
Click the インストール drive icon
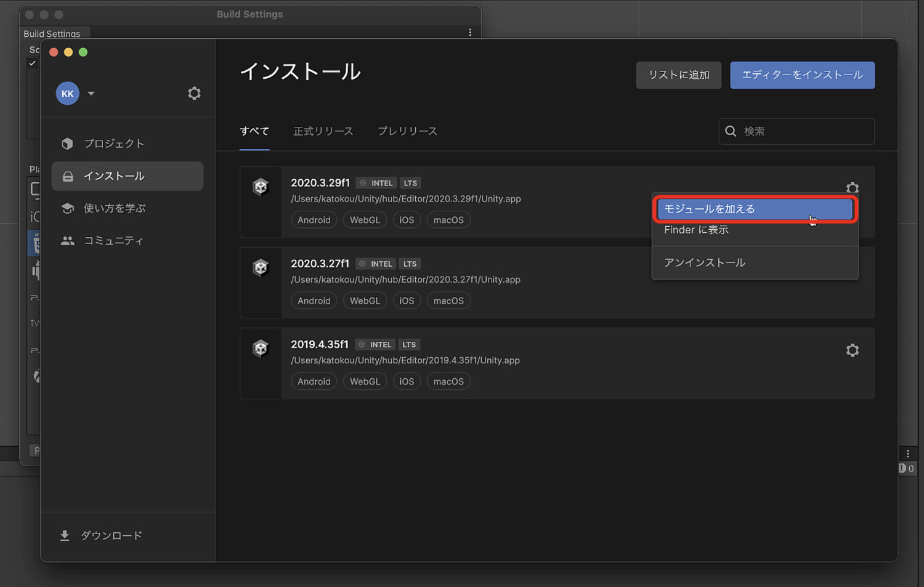pos(68,177)
